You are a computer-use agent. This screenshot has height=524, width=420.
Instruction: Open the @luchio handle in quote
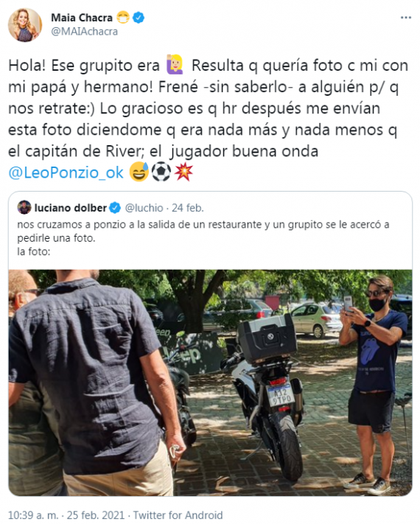pos(144,208)
